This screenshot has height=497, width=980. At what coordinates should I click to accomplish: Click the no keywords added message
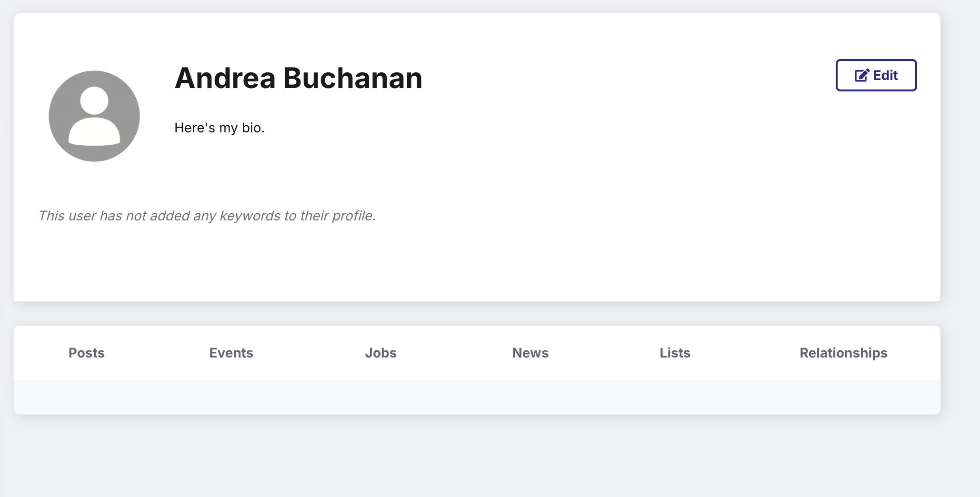coord(207,216)
